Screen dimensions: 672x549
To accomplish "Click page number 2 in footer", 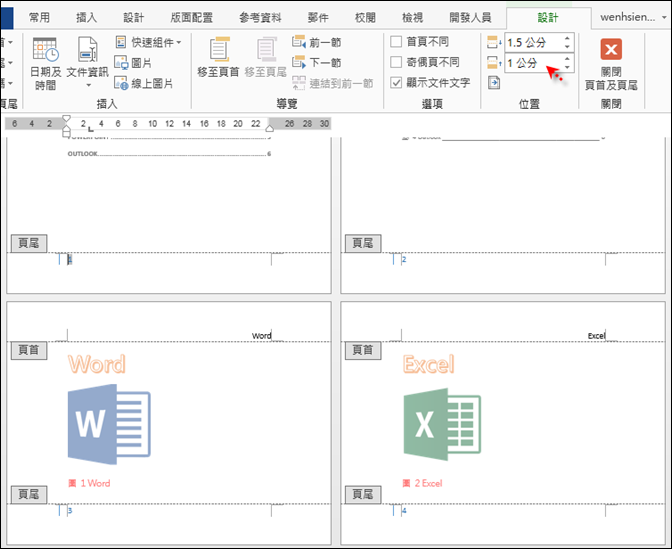I will pos(404,259).
